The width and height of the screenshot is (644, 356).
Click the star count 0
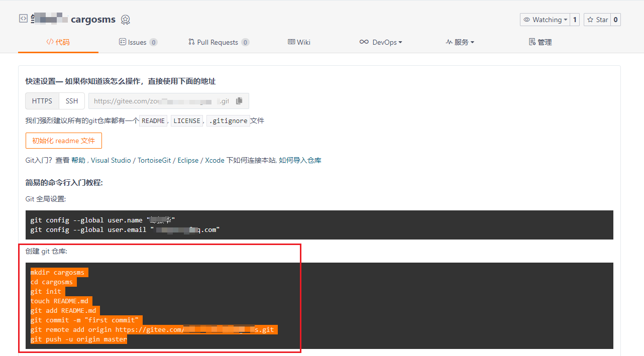[x=616, y=20]
